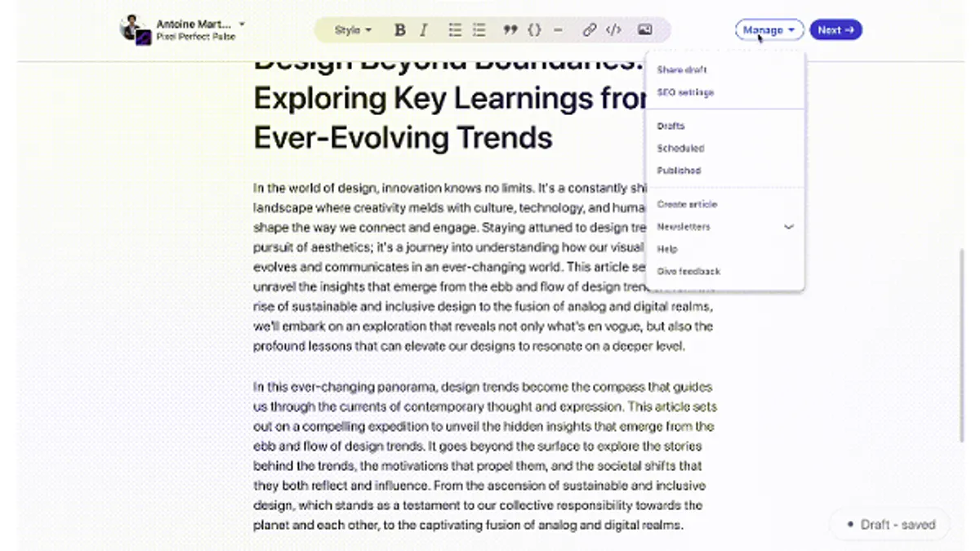Open the Style dropdown

tap(353, 30)
